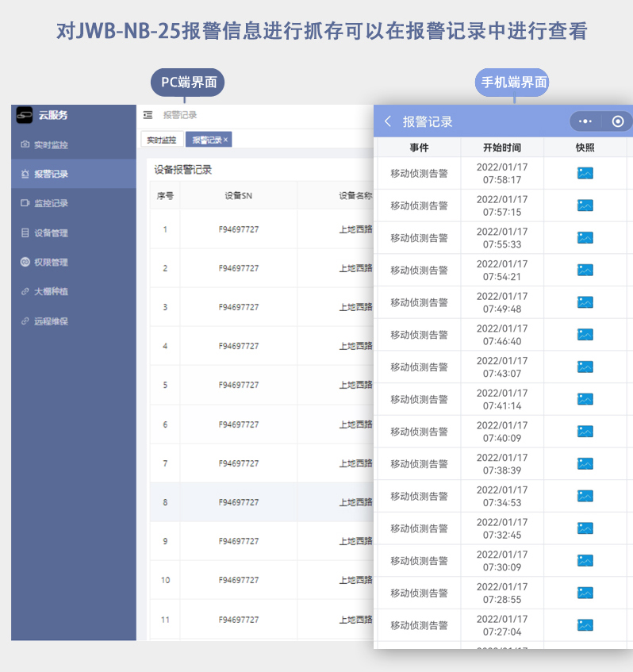This screenshot has width=633, height=672.
Task: Open snapshot image for 07:54:21 alarm
Action: click(x=585, y=270)
